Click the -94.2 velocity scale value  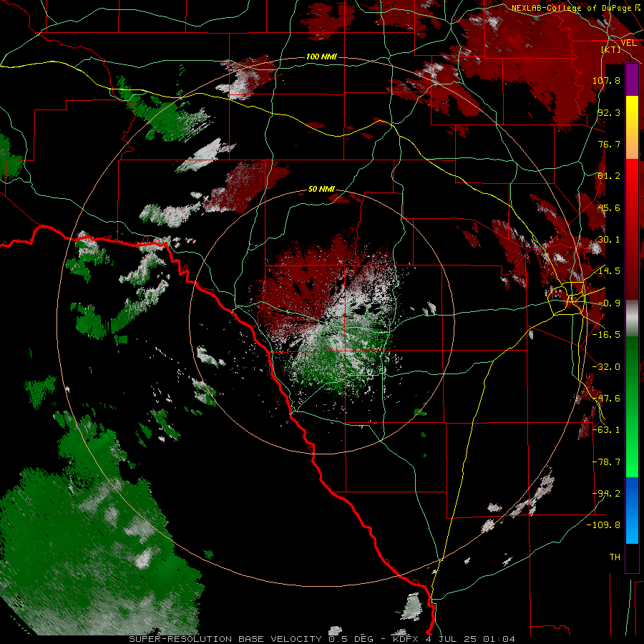[606, 494]
